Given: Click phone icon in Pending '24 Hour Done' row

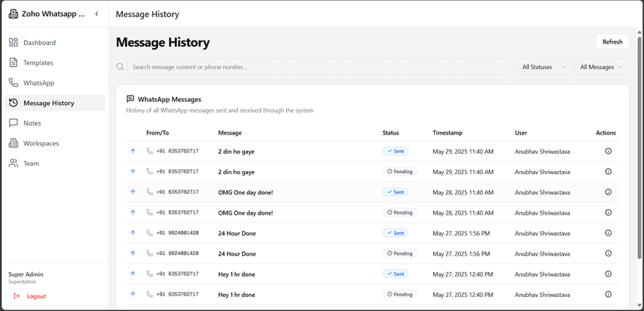Looking at the screenshot, I should 149,253.
